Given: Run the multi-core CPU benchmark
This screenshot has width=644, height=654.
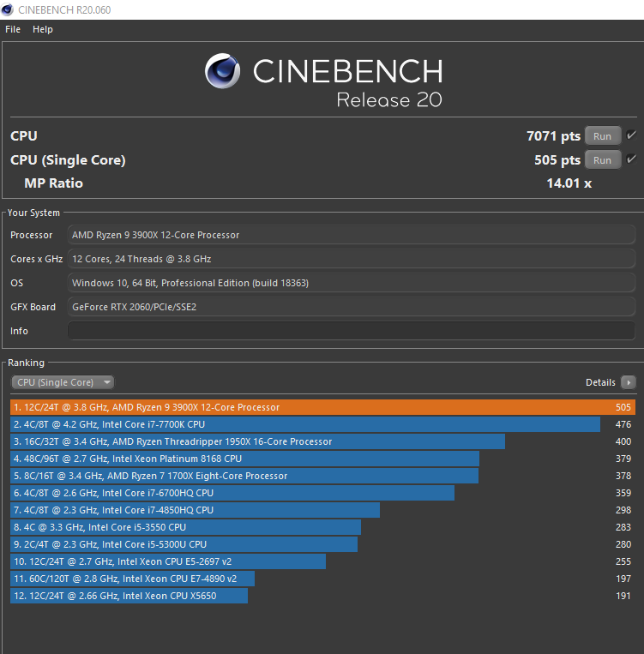Looking at the screenshot, I should click(602, 136).
